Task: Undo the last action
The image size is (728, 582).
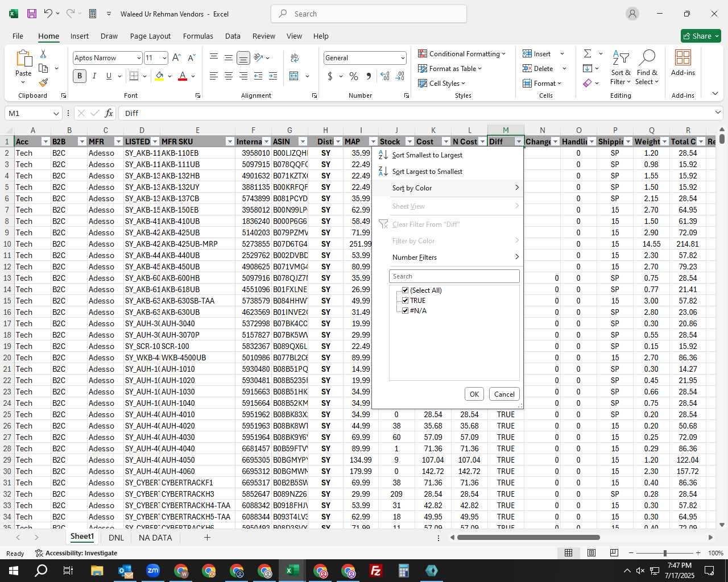Action: (48, 14)
